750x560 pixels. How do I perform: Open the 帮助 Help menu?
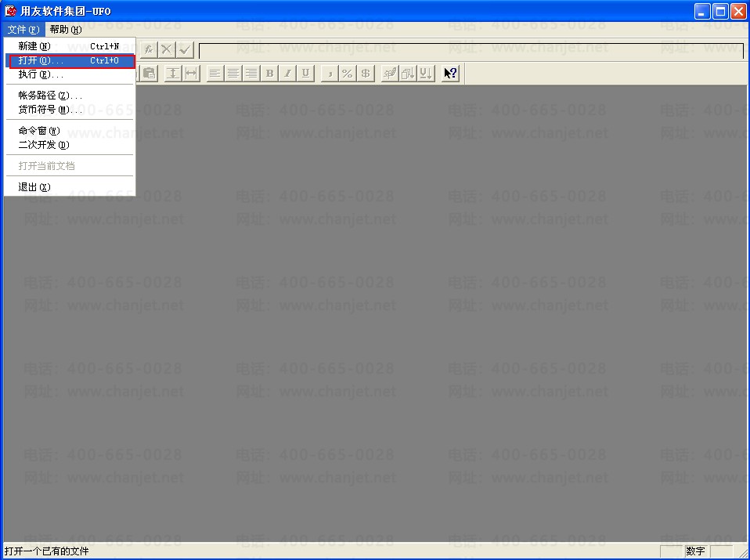click(x=66, y=30)
